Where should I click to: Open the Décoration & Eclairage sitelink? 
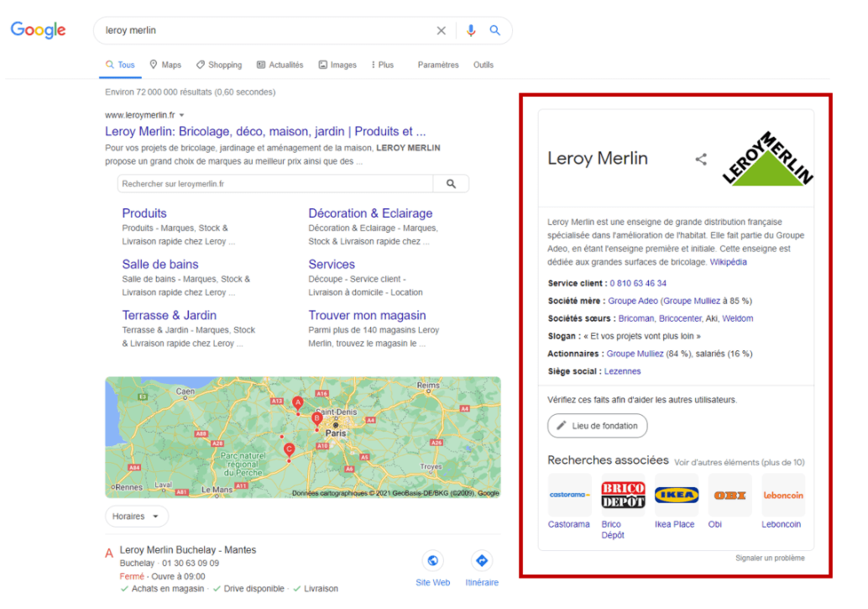click(x=370, y=213)
